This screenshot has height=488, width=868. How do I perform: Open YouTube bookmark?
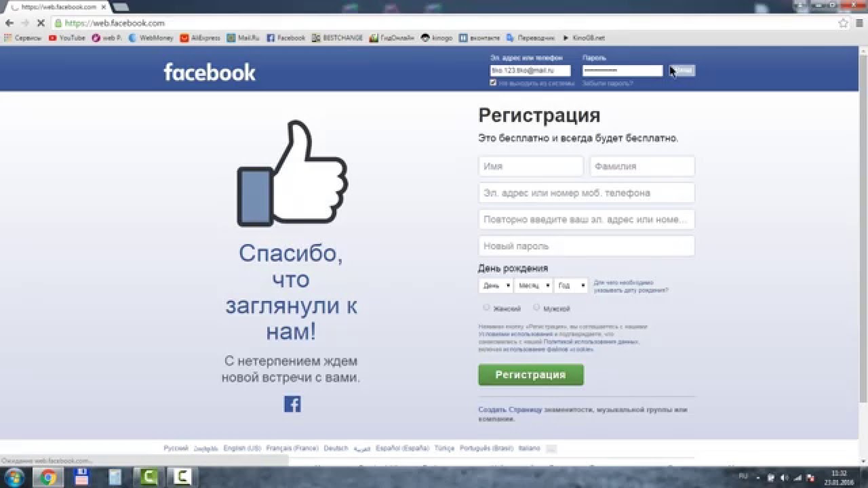click(67, 38)
